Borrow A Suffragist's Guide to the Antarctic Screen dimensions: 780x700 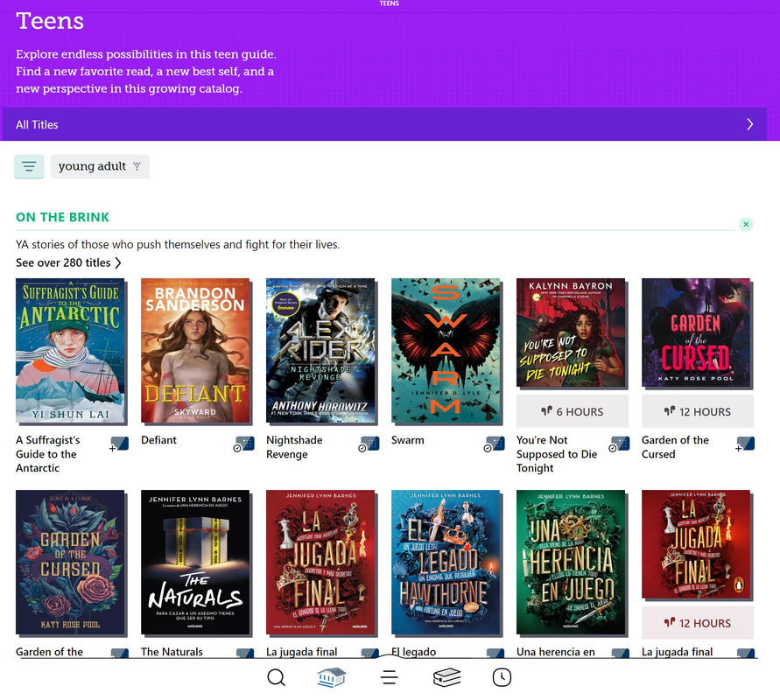tap(119, 444)
